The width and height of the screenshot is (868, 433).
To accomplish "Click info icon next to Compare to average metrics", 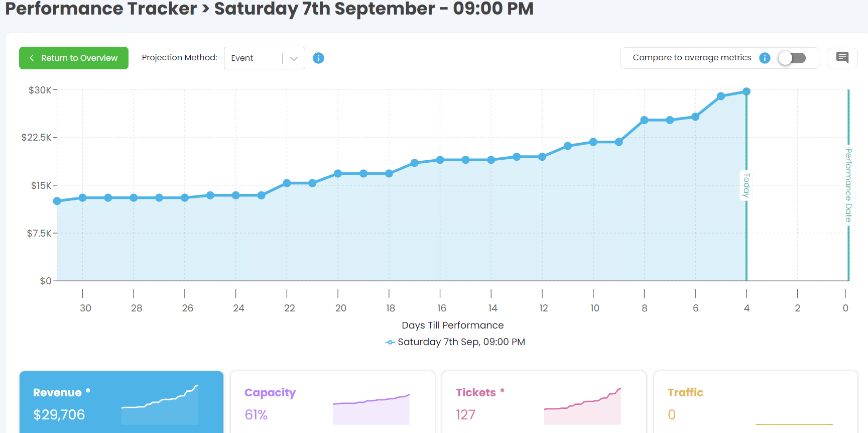I will click(765, 58).
